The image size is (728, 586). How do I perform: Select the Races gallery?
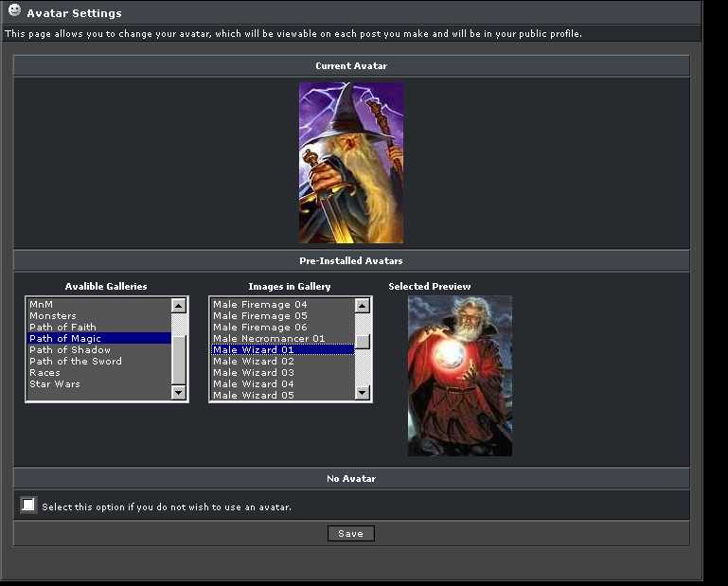pyautogui.click(x=98, y=372)
